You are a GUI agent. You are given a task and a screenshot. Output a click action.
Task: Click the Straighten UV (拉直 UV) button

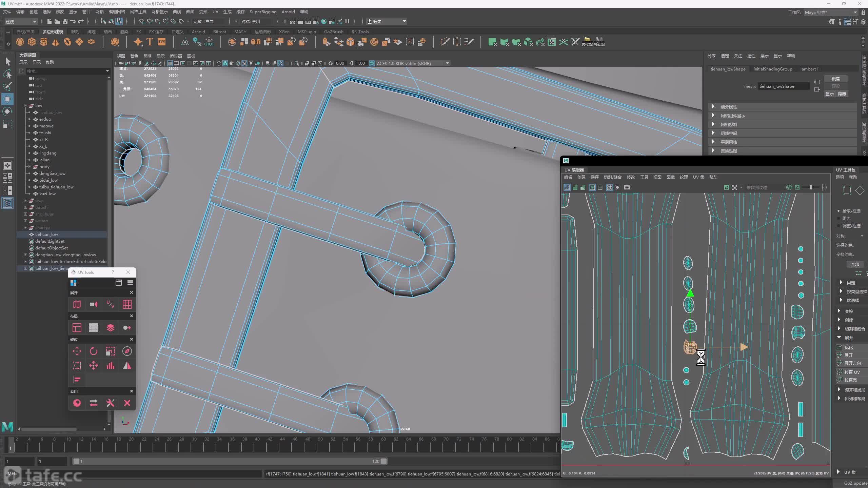pyautogui.click(x=852, y=372)
